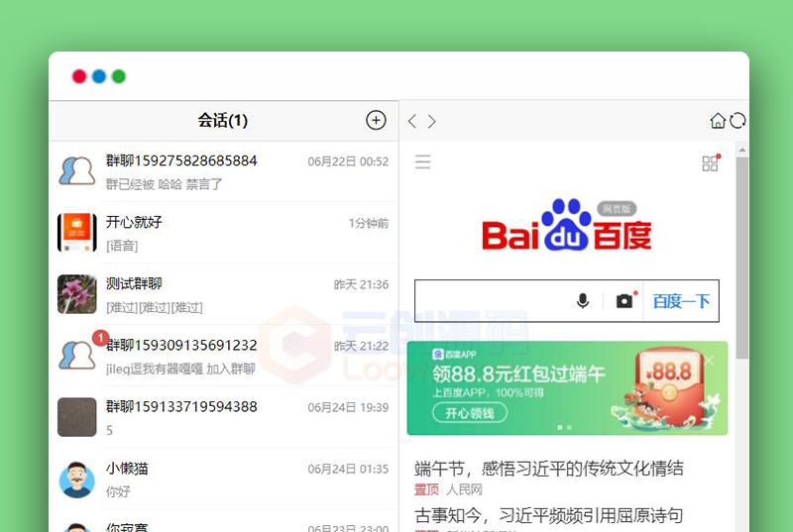Go back with the left arrow
Screen dimensions: 793x532
coord(412,121)
